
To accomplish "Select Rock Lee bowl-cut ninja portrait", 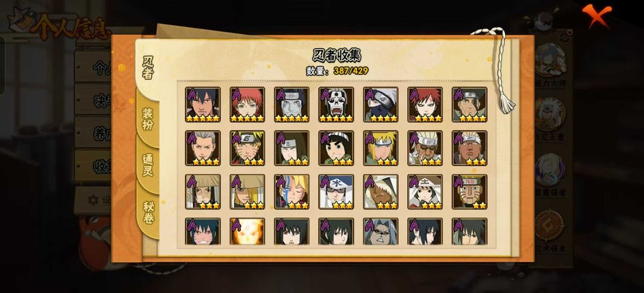I will point(336,148).
